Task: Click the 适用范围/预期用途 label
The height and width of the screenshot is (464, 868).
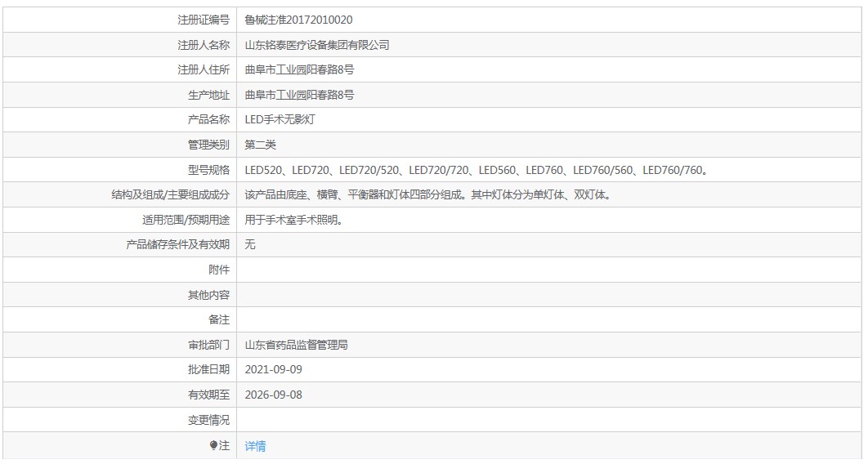Action: (x=186, y=220)
